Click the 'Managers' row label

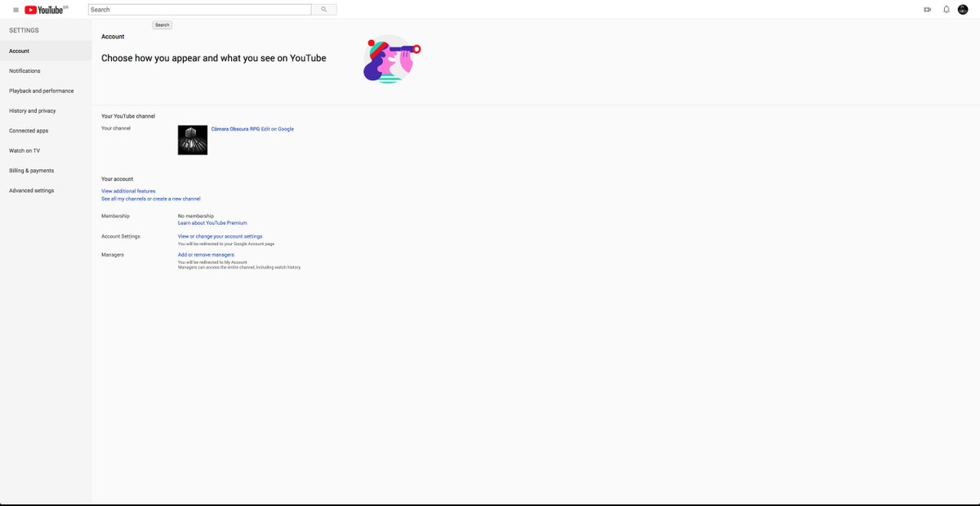(113, 255)
